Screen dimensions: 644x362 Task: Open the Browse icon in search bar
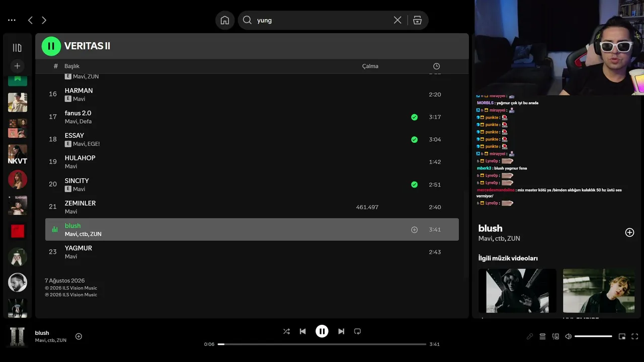tap(417, 20)
